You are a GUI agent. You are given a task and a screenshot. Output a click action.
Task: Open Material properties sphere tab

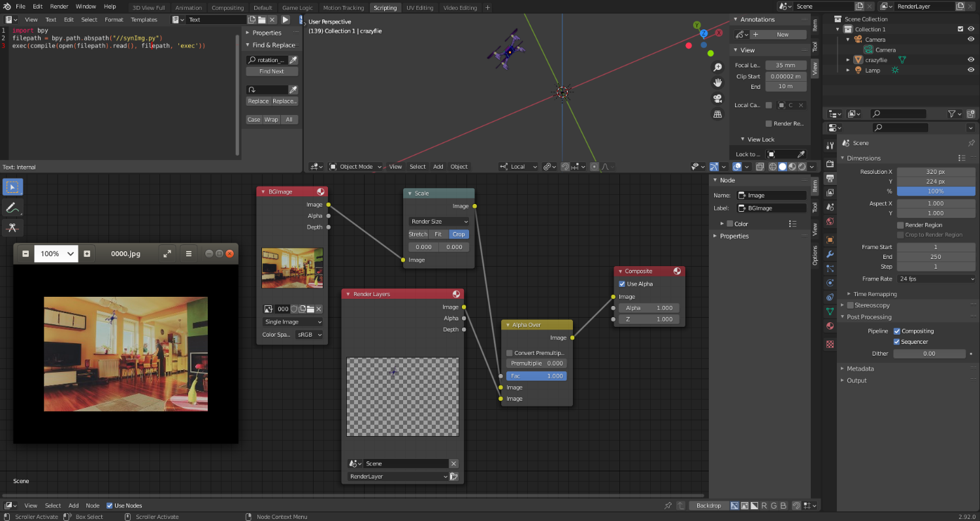pyautogui.click(x=830, y=326)
